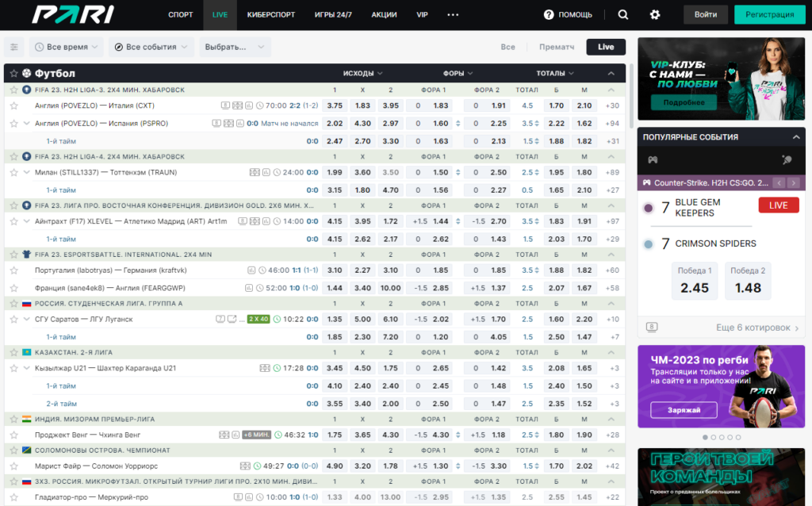Image resolution: width=812 pixels, height=506 pixels.
Task: Open stats icon for Франция — Англия match
Action: tap(249, 288)
